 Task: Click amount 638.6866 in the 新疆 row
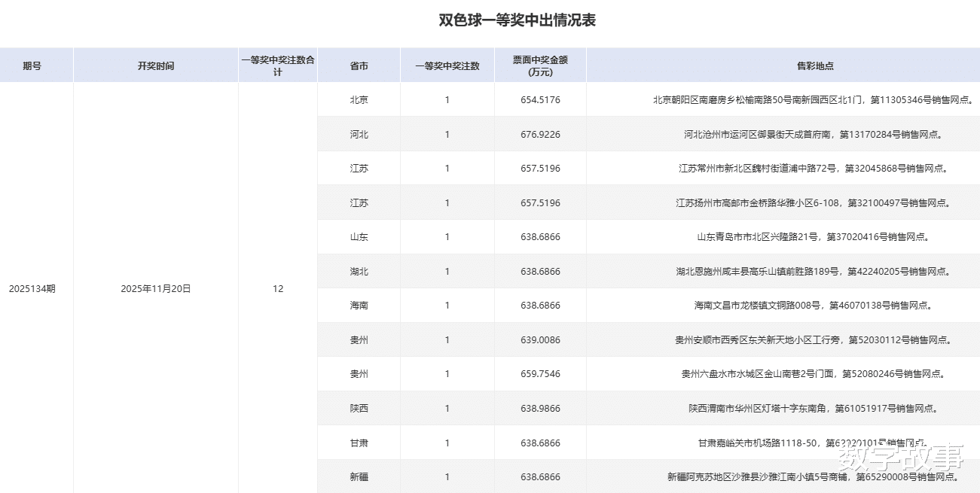click(540, 476)
